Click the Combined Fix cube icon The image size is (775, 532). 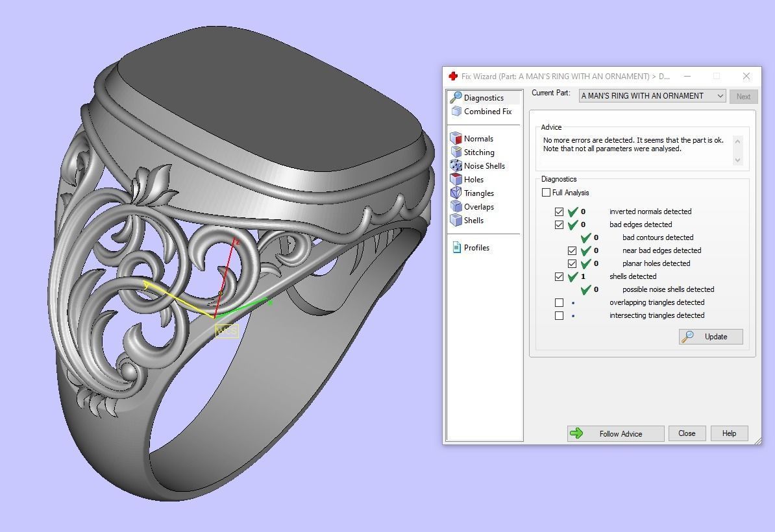(456, 111)
